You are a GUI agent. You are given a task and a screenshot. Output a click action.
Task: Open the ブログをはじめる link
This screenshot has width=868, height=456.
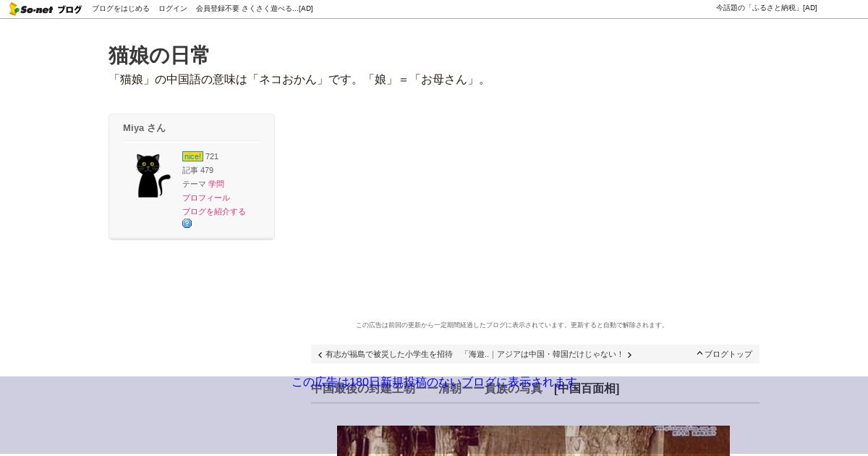coord(121,9)
